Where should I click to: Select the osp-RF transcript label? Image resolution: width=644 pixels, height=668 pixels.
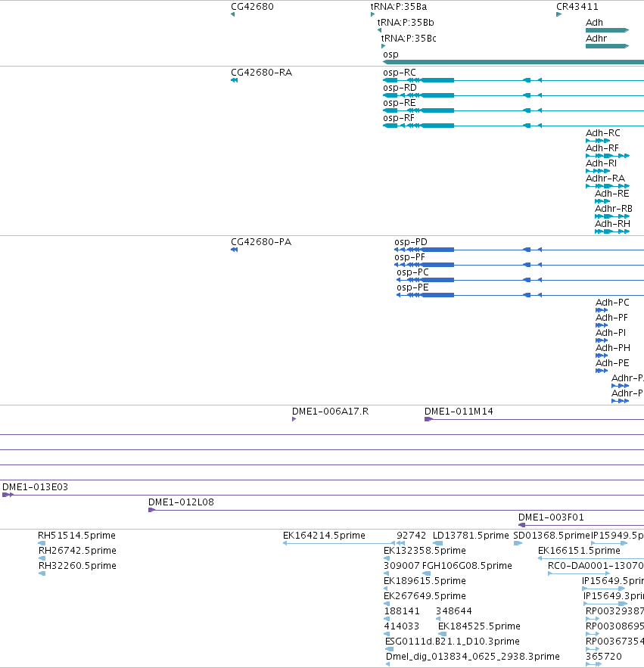(399, 118)
